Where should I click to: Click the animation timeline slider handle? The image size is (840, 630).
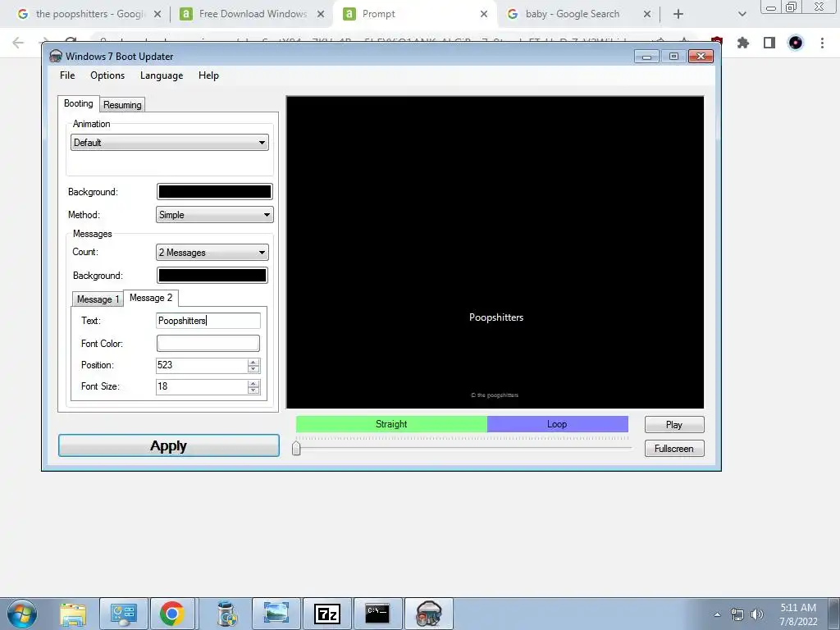(296, 449)
